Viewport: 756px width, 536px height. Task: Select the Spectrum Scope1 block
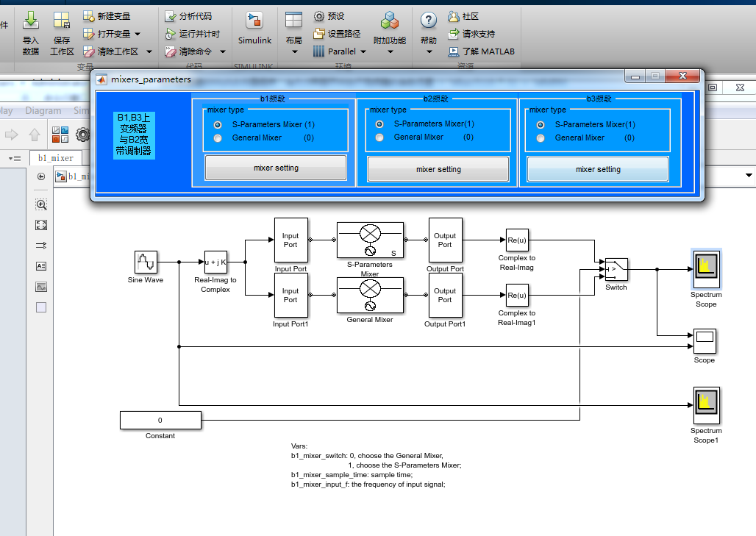pyautogui.click(x=706, y=405)
